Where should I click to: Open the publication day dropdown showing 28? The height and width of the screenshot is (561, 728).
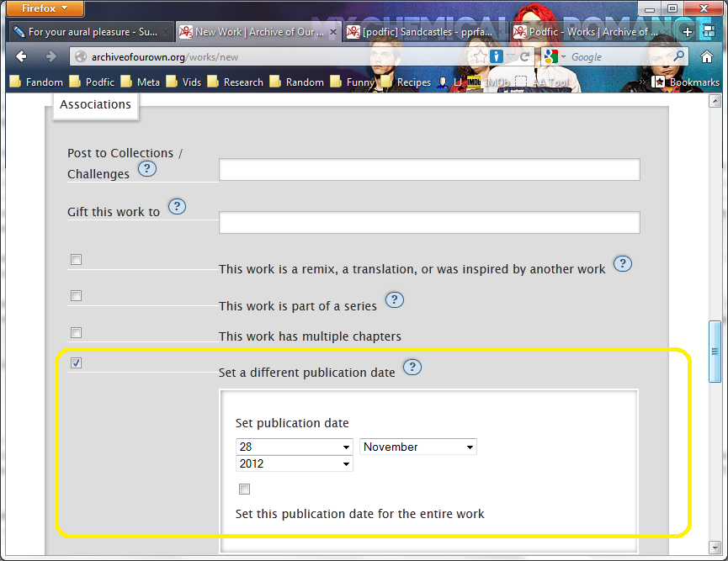click(294, 447)
